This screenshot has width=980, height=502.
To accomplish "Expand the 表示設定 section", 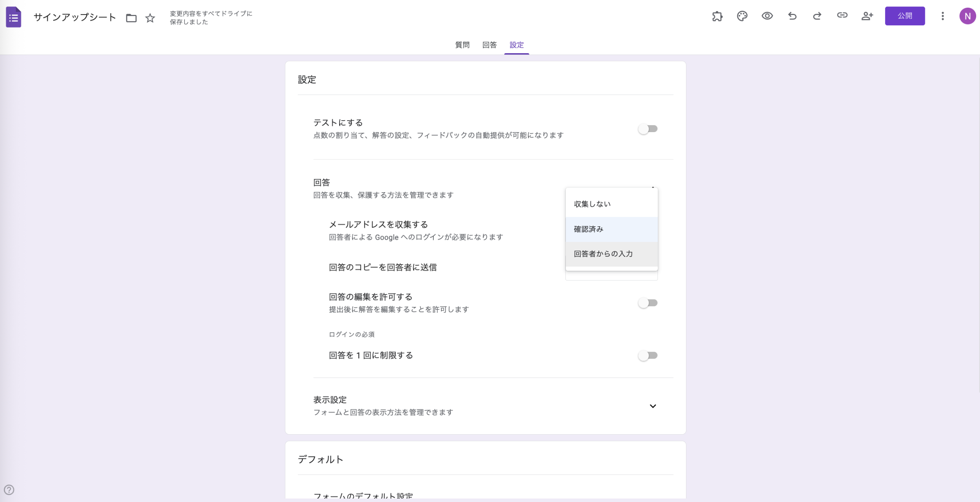I will coord(653,406).
